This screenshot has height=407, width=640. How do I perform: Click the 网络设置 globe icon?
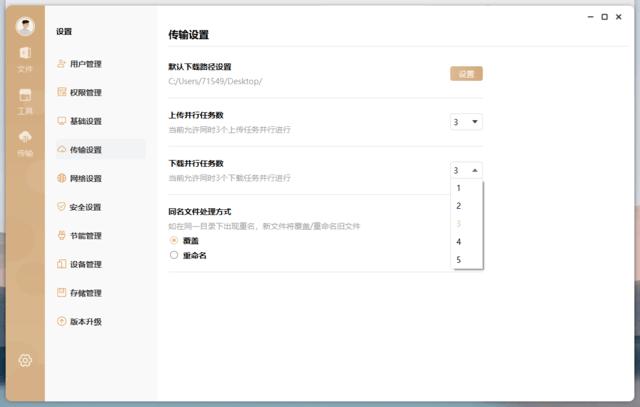(61, 178)
